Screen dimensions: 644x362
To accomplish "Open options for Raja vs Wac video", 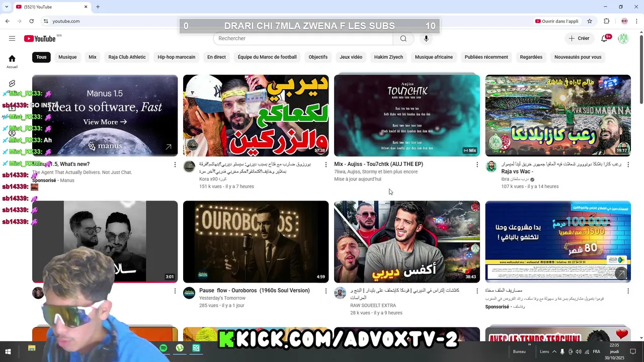I will point(628,164).
